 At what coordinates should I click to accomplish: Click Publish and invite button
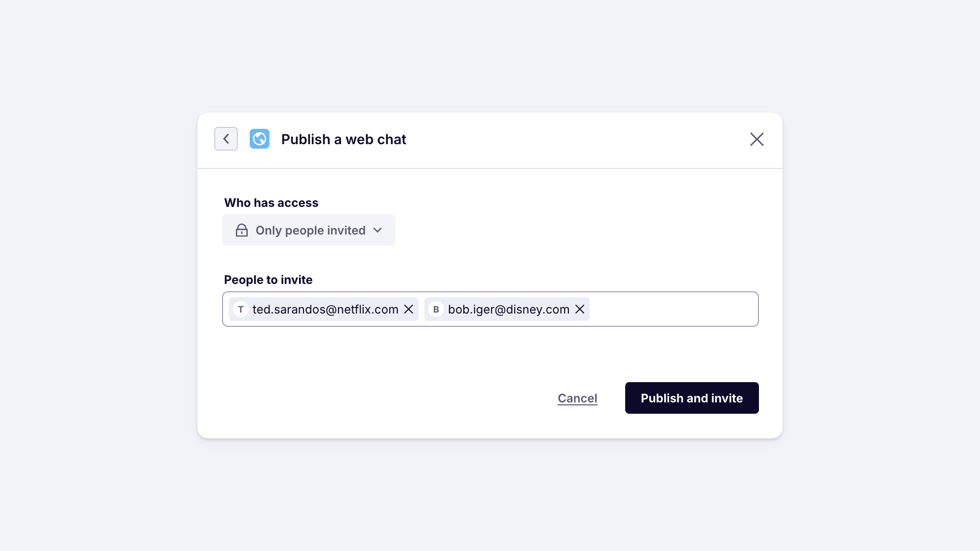691,398
